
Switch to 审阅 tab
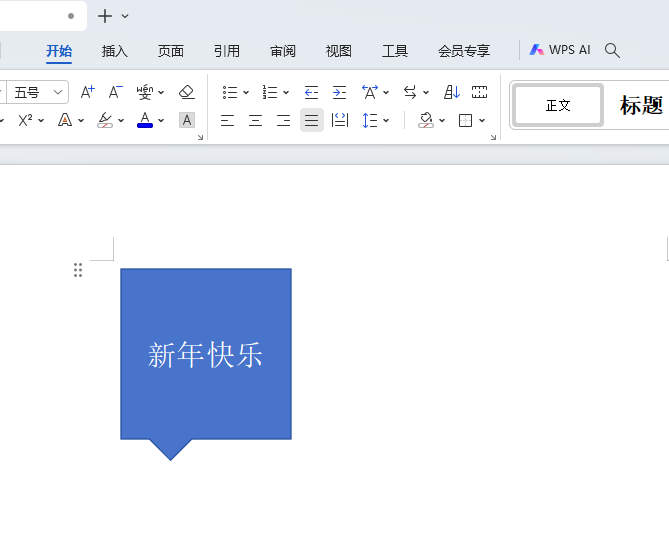(x=283, y=51)
